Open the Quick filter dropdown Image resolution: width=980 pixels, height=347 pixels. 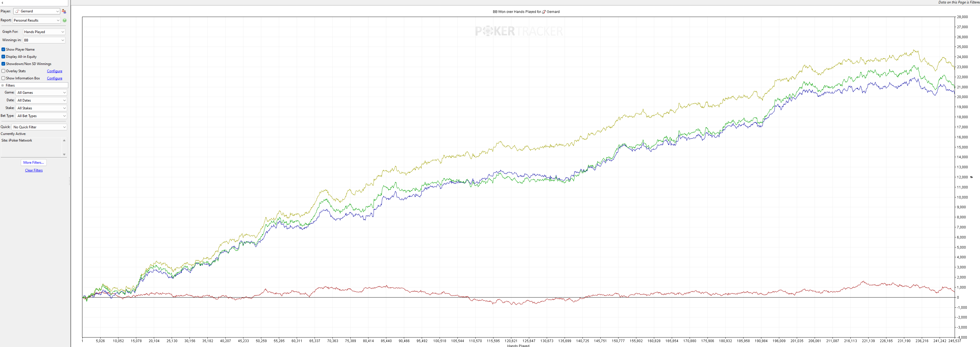point(39,127)
